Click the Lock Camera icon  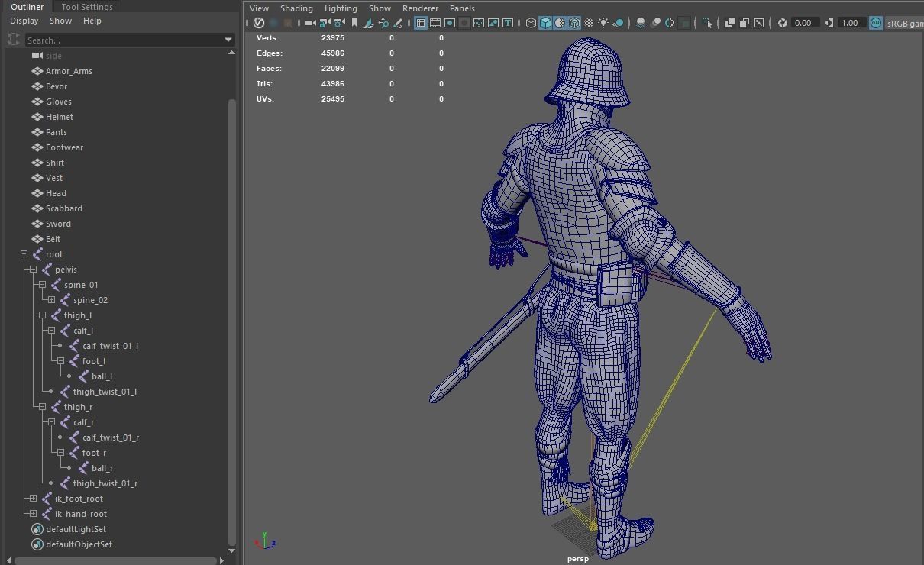click(325, 23)
